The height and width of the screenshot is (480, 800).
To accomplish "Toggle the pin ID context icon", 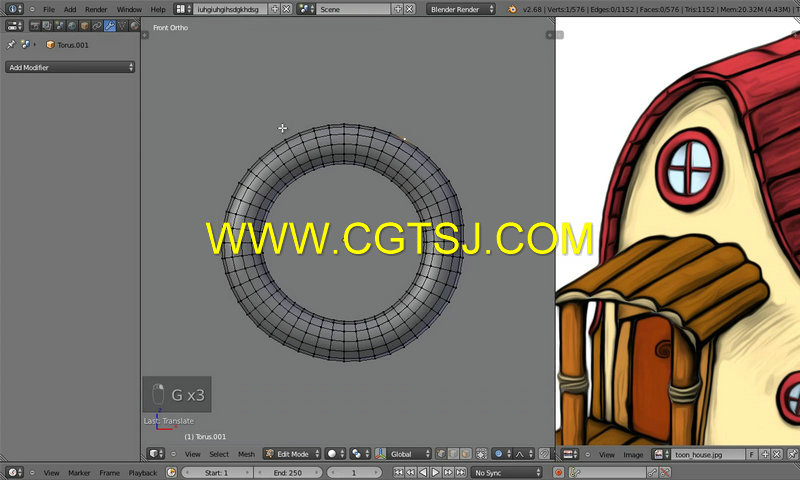I will click(x=11, y=45).
